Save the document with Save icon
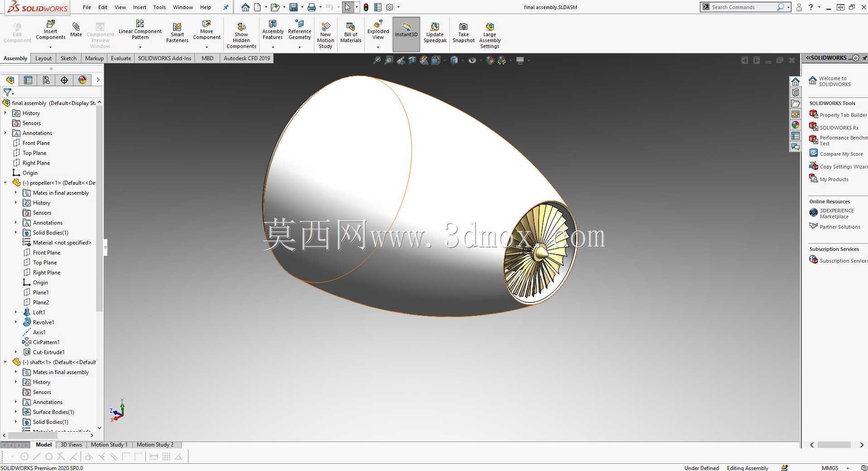This screenshot has width=868, height=471. coord(294,7)
